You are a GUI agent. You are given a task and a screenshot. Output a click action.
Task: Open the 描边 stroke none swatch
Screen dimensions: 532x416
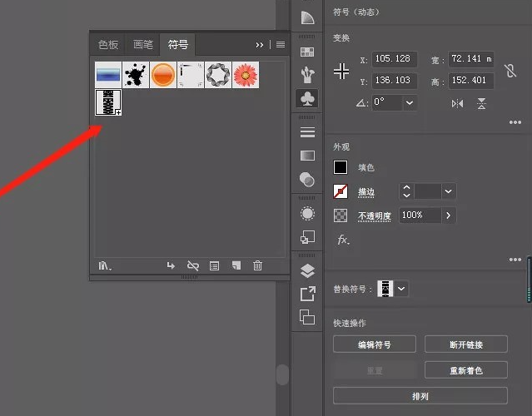341,191
